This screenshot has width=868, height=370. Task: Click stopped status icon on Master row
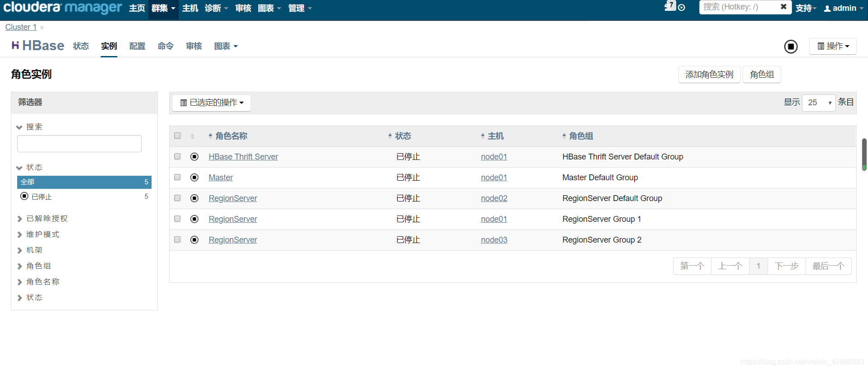point(194,177)
